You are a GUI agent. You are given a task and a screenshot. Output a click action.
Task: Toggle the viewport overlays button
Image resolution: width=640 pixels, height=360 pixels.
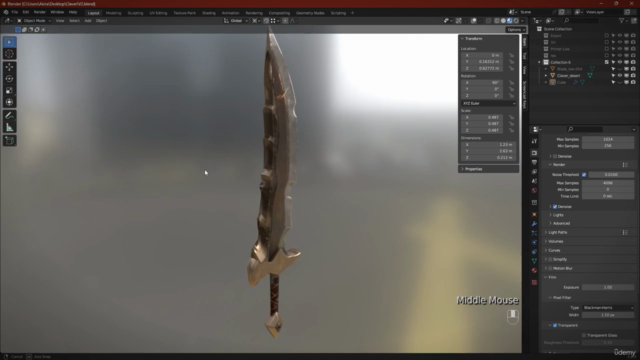coord(473,20)
